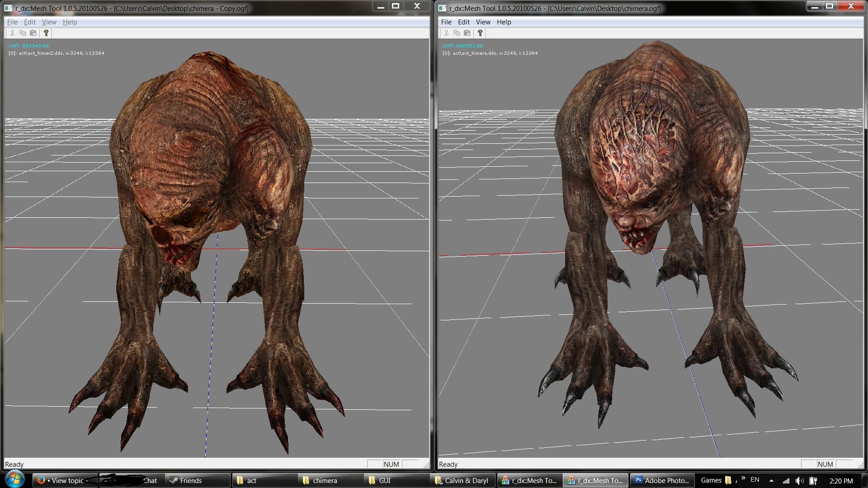
Task: Show hidden tray icons arrow
Action: coord(771,480)
